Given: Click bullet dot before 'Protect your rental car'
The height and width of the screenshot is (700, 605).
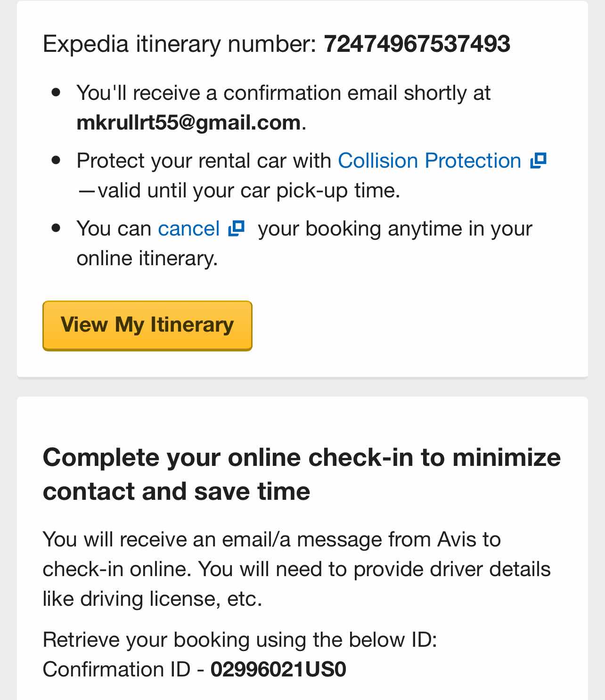Looking at the screenshot, I should pyautogui.click(x=56, y=160).
